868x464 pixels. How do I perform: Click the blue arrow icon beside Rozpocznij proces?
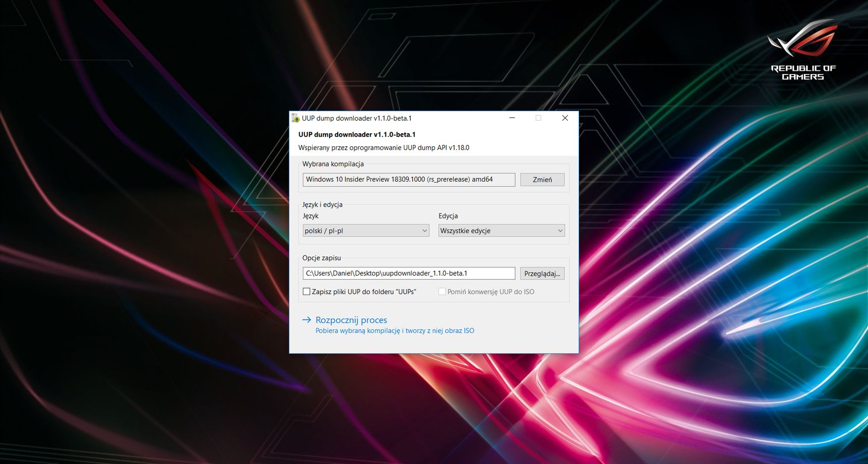[x=306, y=320]
